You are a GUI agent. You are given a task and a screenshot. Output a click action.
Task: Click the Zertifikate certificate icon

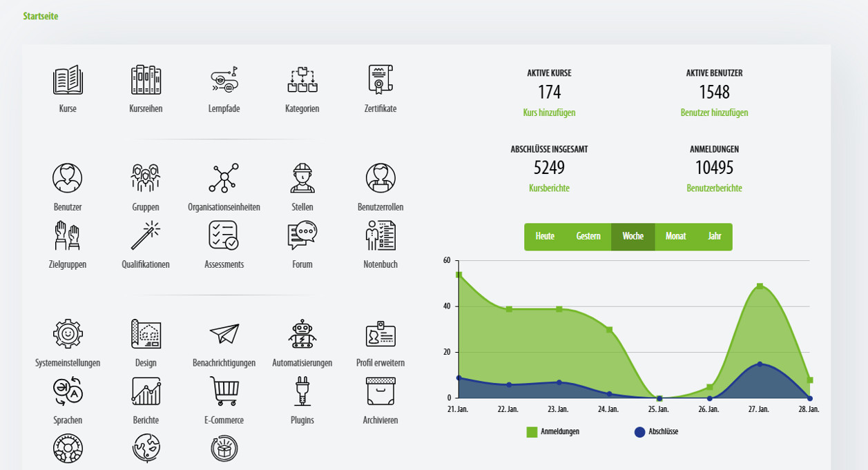tap(380, 80)
